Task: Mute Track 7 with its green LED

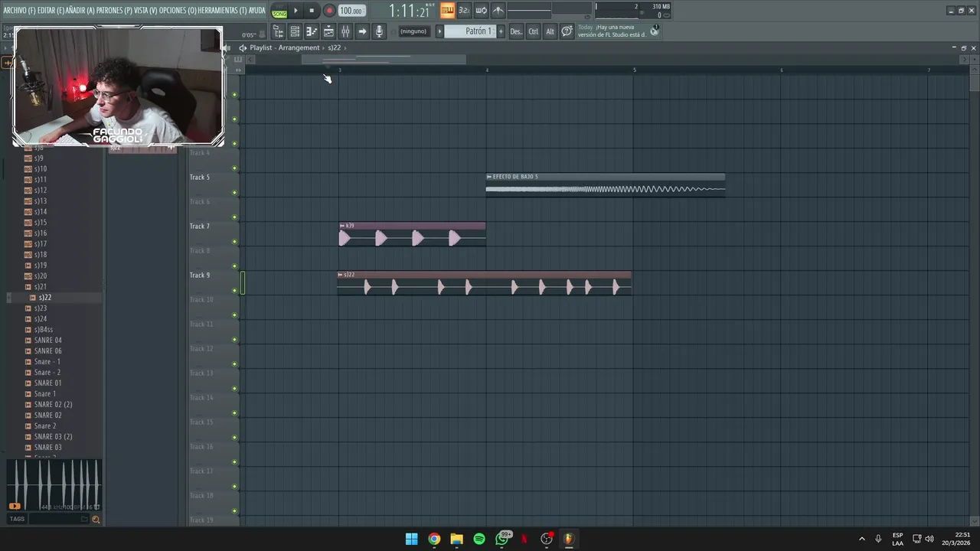Action: 234,242
